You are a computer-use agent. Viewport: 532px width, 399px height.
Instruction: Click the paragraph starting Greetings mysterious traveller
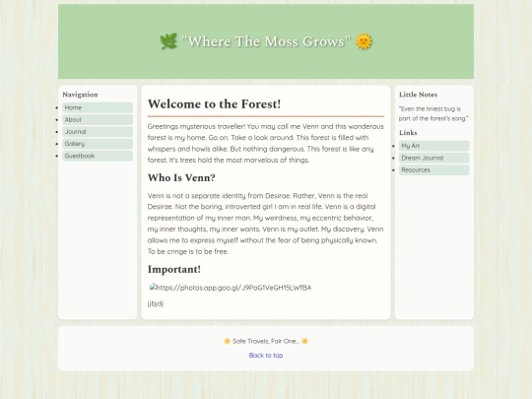[x=266, y=143]
